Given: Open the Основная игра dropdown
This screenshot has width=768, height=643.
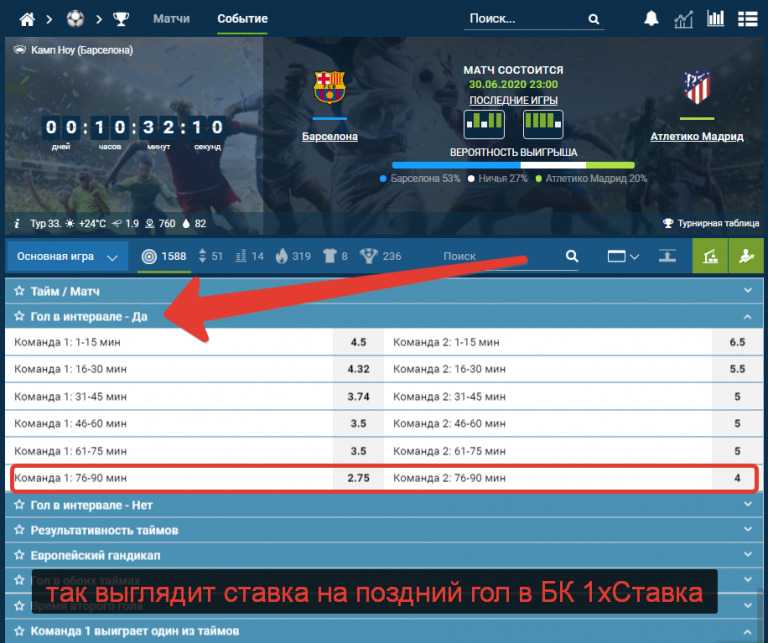Looking at the screenshot, I should click(x=67, y=257).
